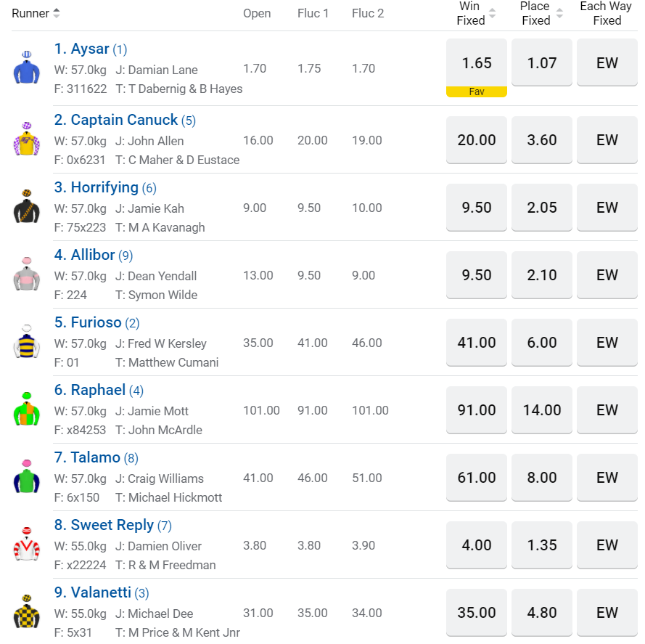
Task: Click Sweet Reply's red and white silks
Action: coord(27,545)
